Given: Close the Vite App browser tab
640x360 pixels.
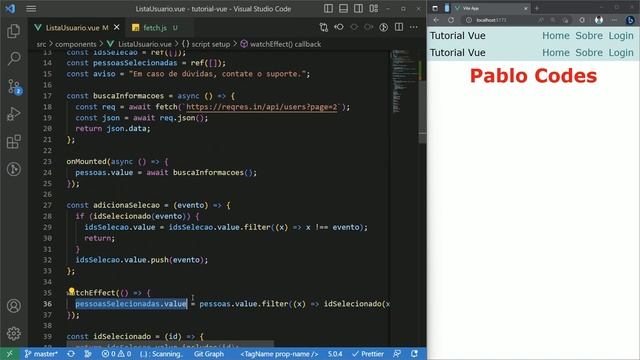Looking at the screenshot, I should click(525, 8).
